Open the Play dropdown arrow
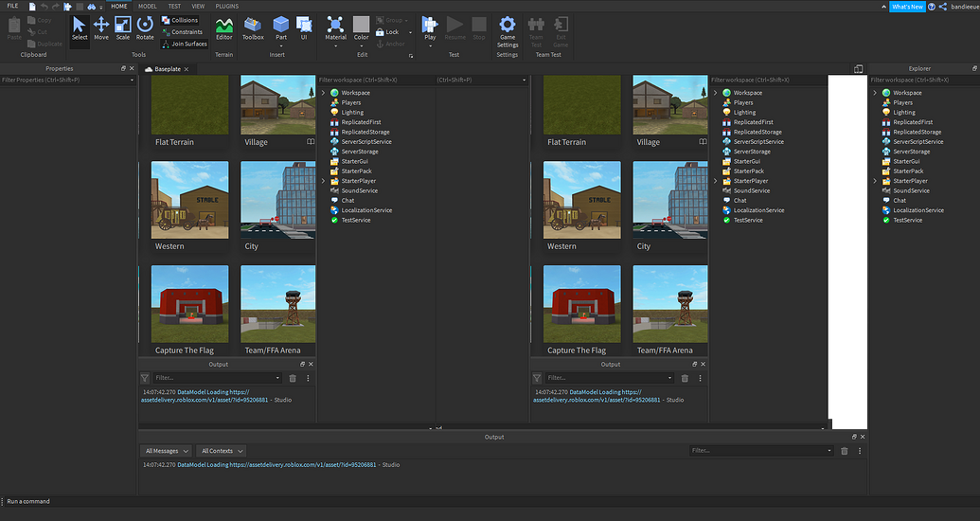Screen dimensions: 980x521 tap(430, 45)
